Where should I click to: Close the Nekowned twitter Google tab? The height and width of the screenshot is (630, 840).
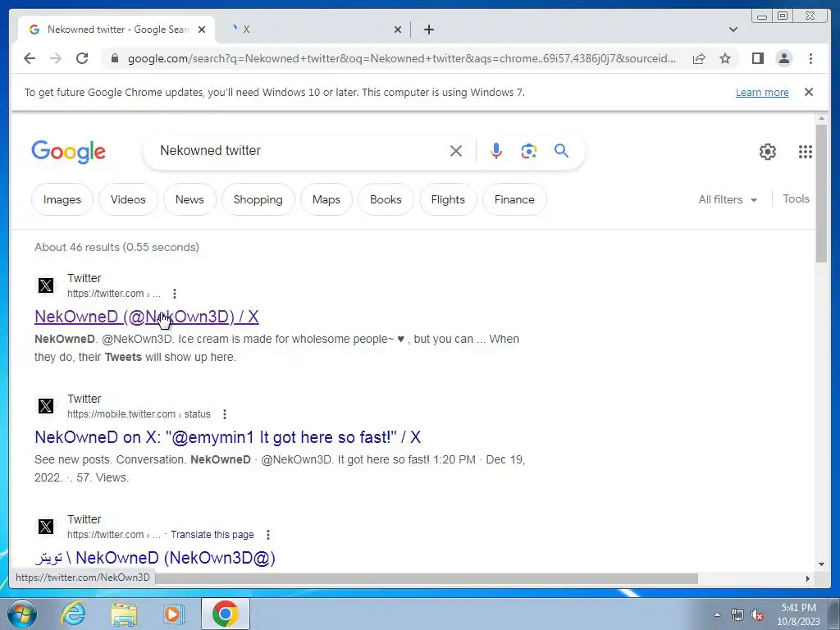click(x=202, y=30)
